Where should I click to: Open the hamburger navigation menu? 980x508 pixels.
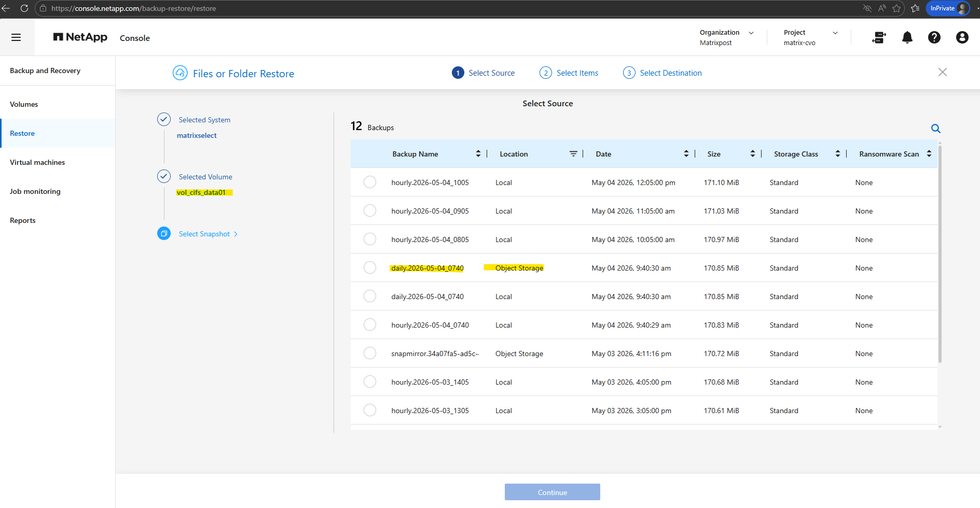(x=16, y=37)
